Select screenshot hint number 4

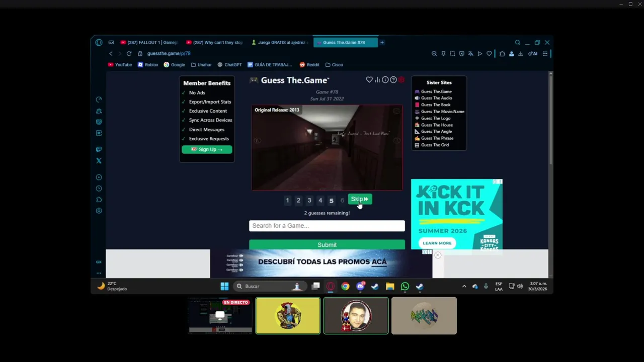pyautogui.click(x=320, y=201)
